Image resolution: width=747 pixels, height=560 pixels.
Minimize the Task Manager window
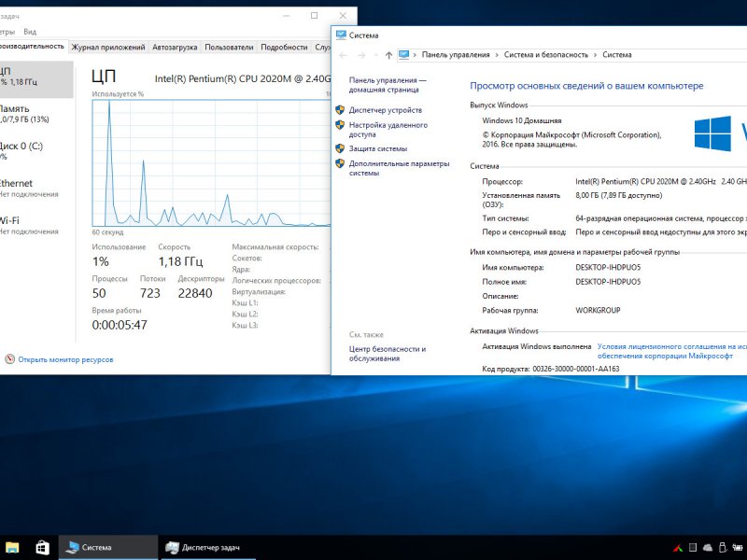click(x=287, y=16)
